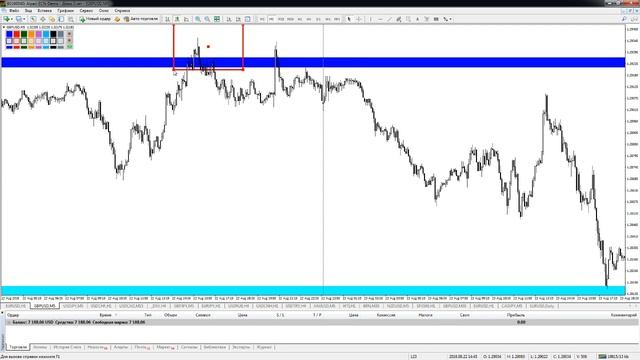This screenshot has width=640, height=360.
Task: Open the Сервис menu
Action: (x=86, y=11)
